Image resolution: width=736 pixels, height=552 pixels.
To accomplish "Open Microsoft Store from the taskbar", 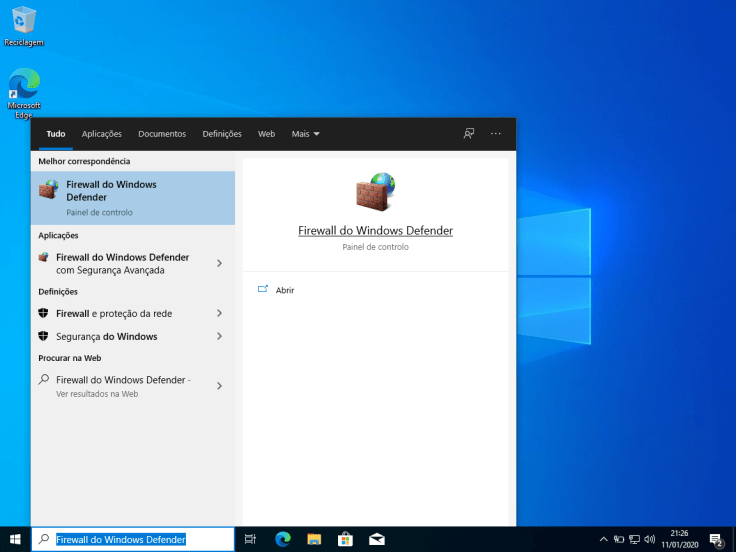I will coord(345,539).
